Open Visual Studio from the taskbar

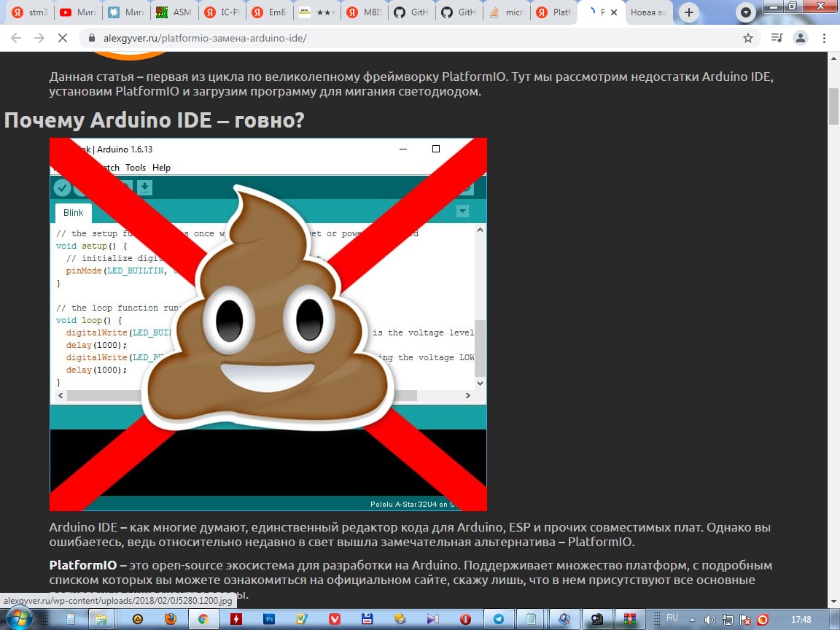432,619
